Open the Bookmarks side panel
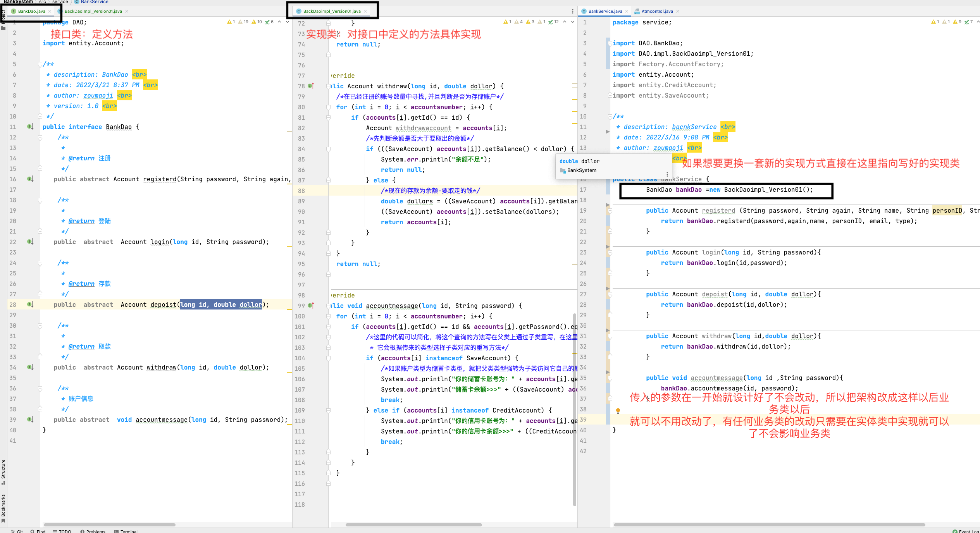This screenshot has width=980, height=533. [x=3, y=507]
